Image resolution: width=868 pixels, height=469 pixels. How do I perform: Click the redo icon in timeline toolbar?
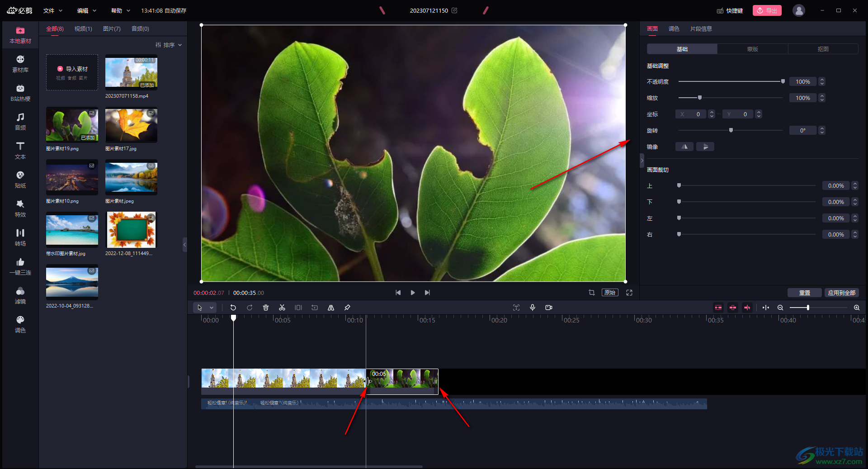250,308
